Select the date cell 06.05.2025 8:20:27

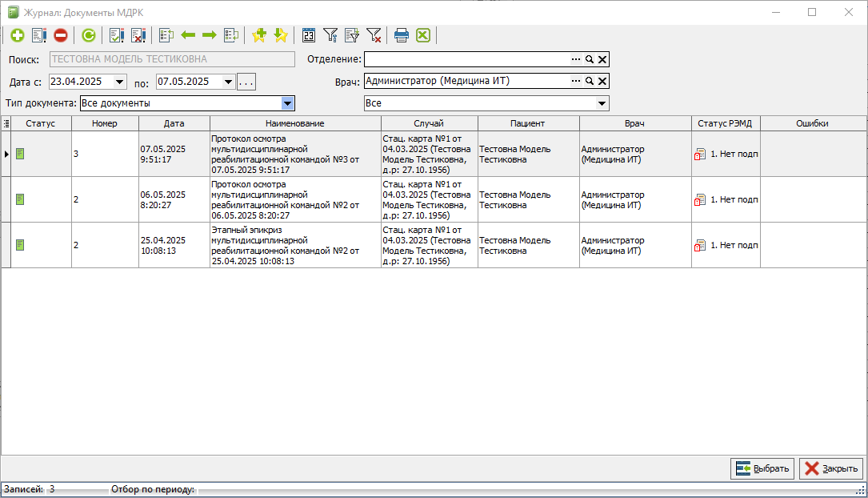174,199
